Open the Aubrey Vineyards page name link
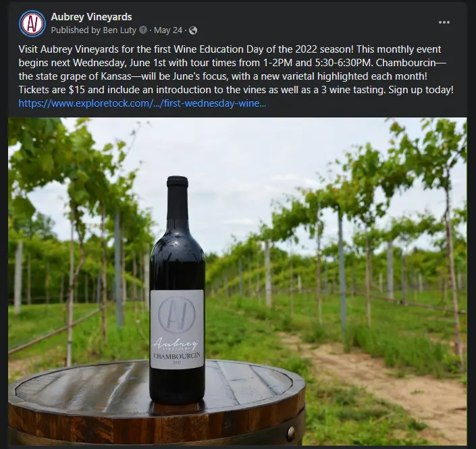Image resolution: width=476 pixels, height=449 pixels. (91, 17)
